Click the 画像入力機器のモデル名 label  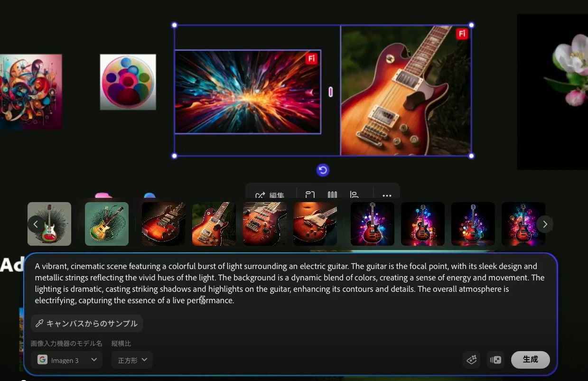(66, 343)
